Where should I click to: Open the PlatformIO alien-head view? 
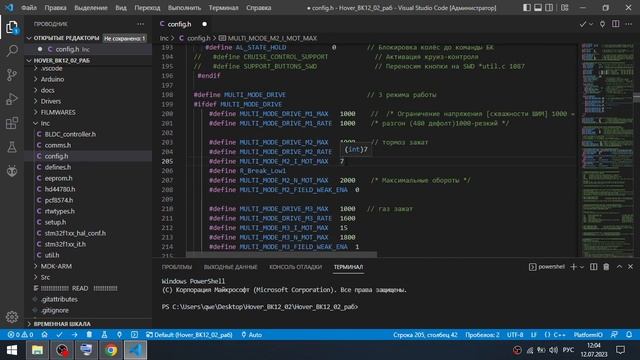point(12,171)
